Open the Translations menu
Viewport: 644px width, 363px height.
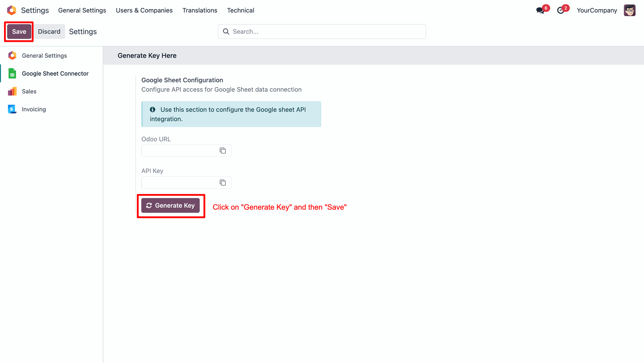point(200,10)
